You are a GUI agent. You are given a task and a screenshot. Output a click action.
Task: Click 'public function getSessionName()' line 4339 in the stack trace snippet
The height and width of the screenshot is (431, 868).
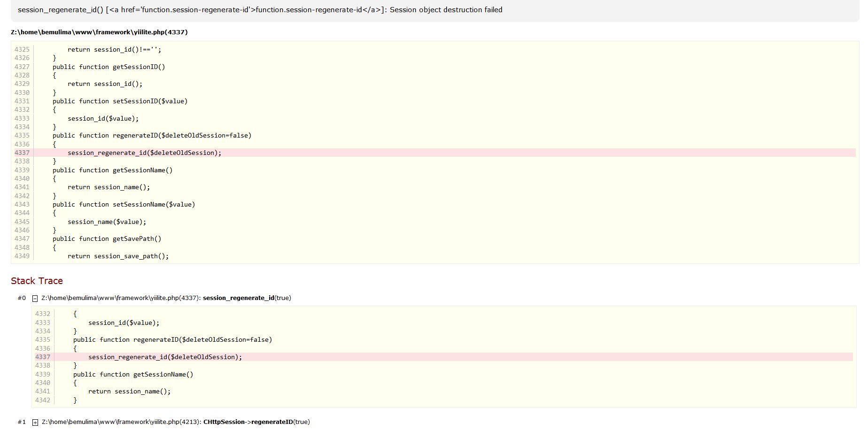(x=133, y=374)
